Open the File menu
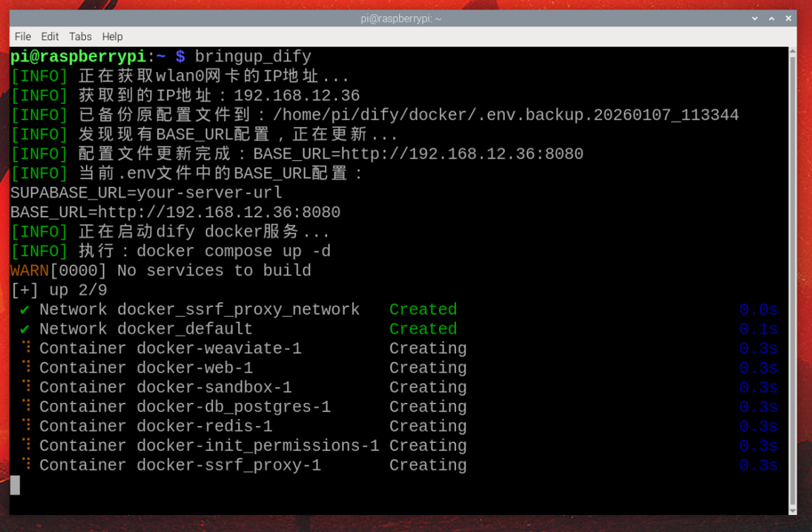The image size is (812, 532). [x=22, y=37]
